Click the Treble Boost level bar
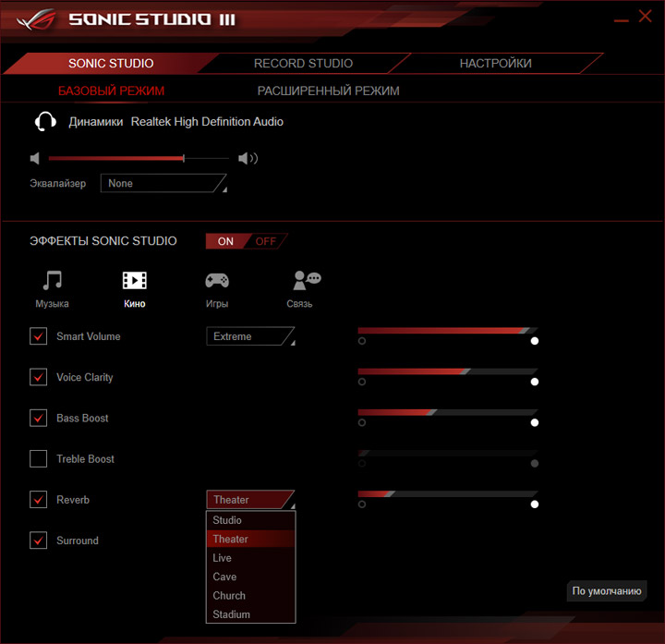Image resolution: width=665 pixels, height=644 pixels. tap(448, 453)
